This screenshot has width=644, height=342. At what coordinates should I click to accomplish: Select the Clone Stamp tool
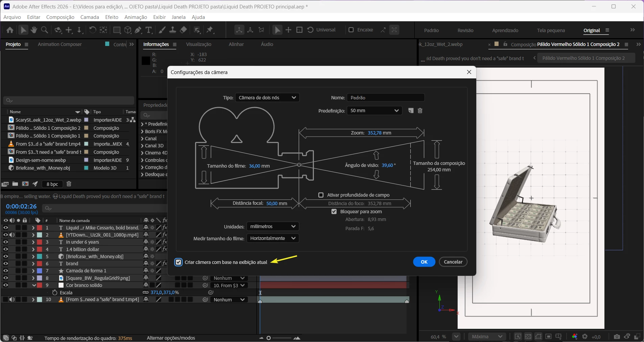point(172,30)
